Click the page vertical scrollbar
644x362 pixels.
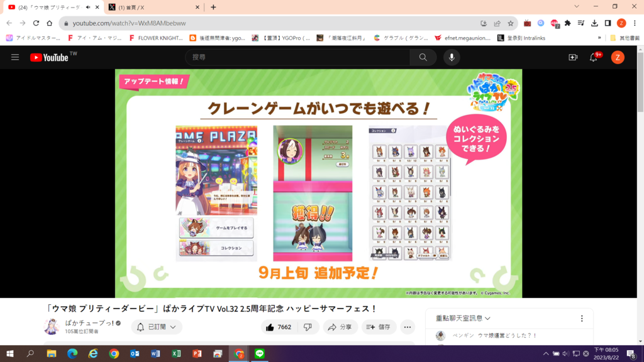[640, 82]
